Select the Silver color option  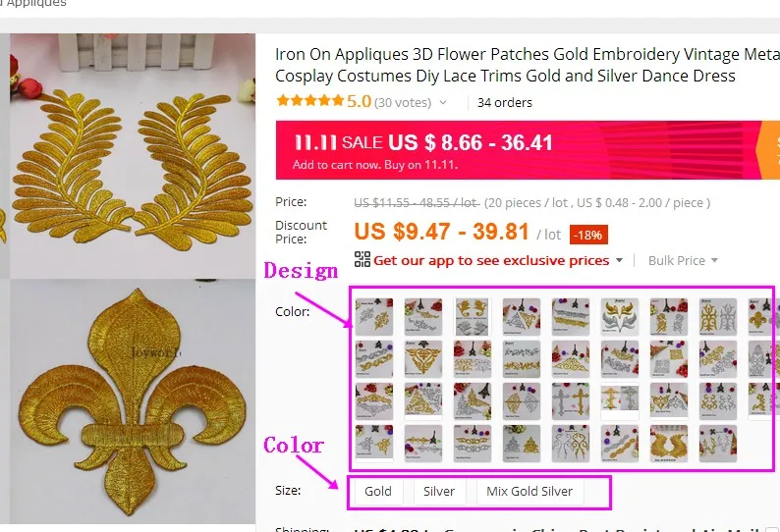tap(439, 491)
